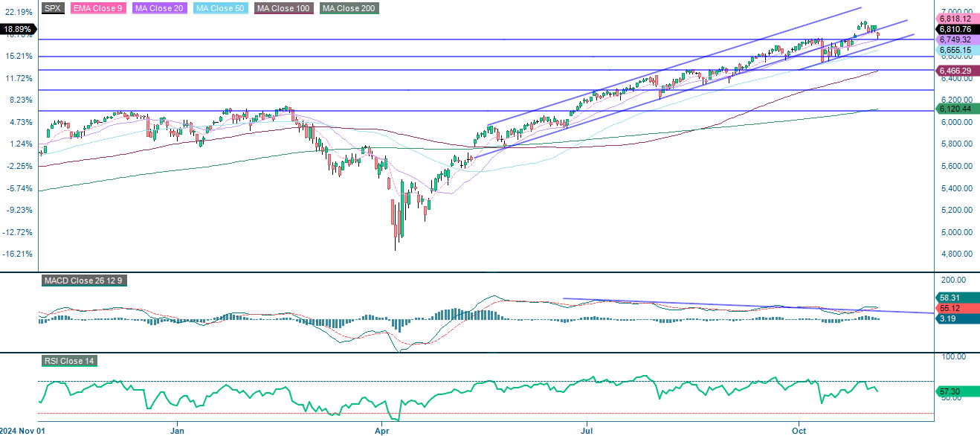
Task: Select the SPX symbol legend label
Action: click(52, 8)
